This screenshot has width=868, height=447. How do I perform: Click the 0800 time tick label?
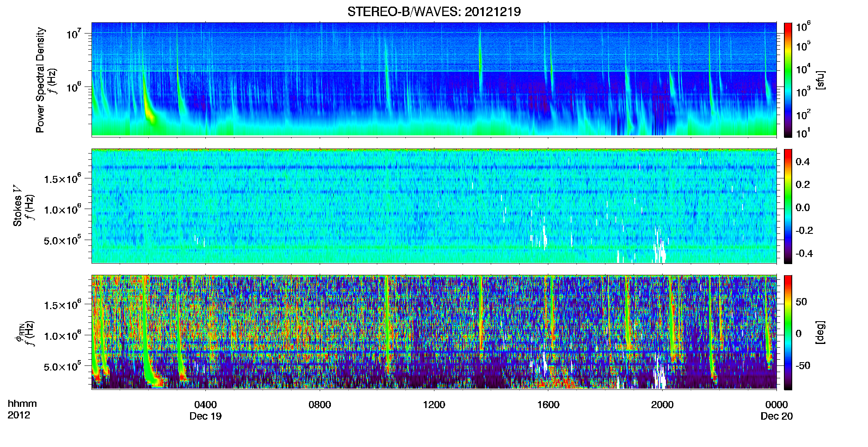320,405
